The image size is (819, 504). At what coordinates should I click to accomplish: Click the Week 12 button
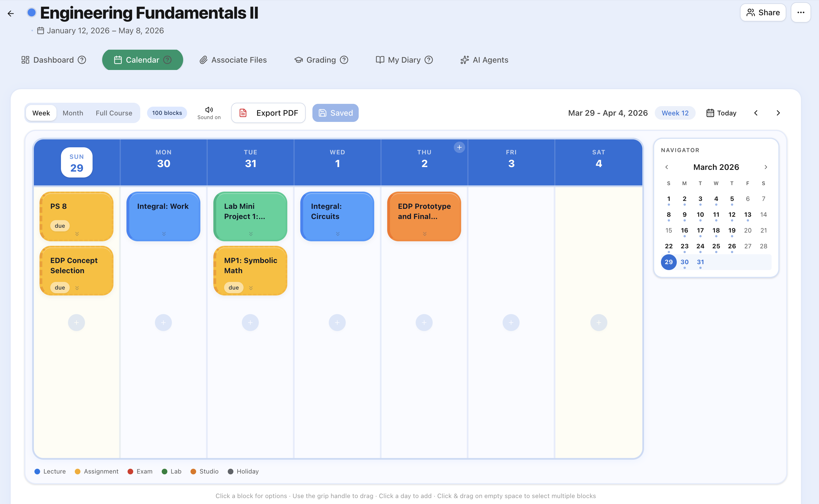coord(675,113)
